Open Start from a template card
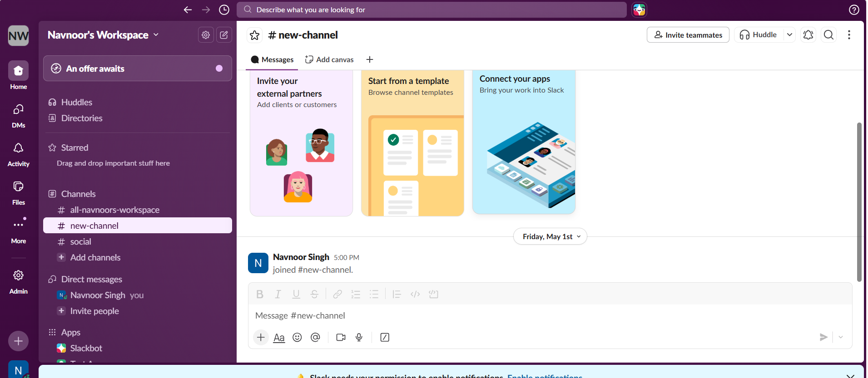 [x=412, y=143]
